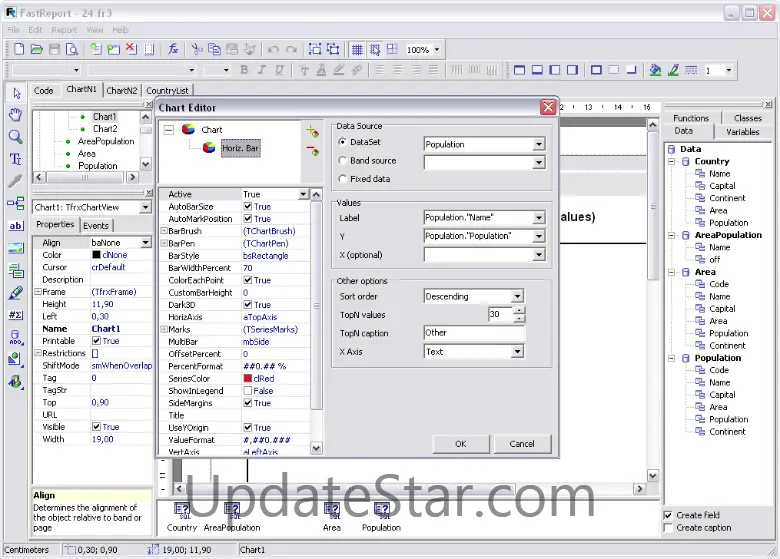Select the Text edit tool
The width and height of the screenshot is (780, 559).
tap(15, 159)
